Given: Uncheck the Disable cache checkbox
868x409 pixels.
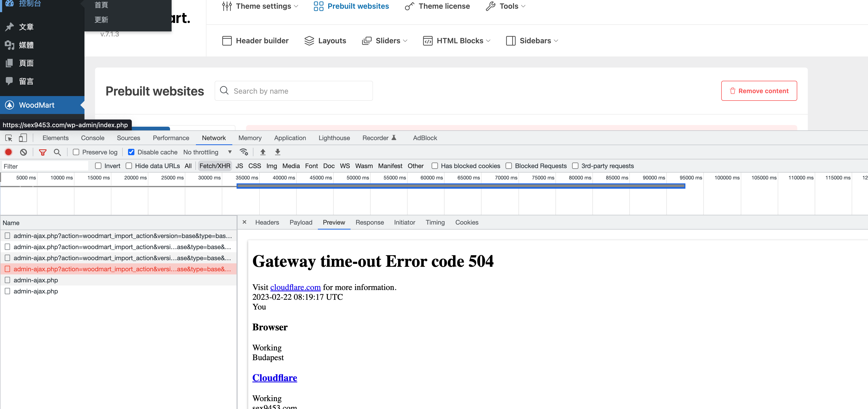Looking at the screenshot, I should pos(131,152).
